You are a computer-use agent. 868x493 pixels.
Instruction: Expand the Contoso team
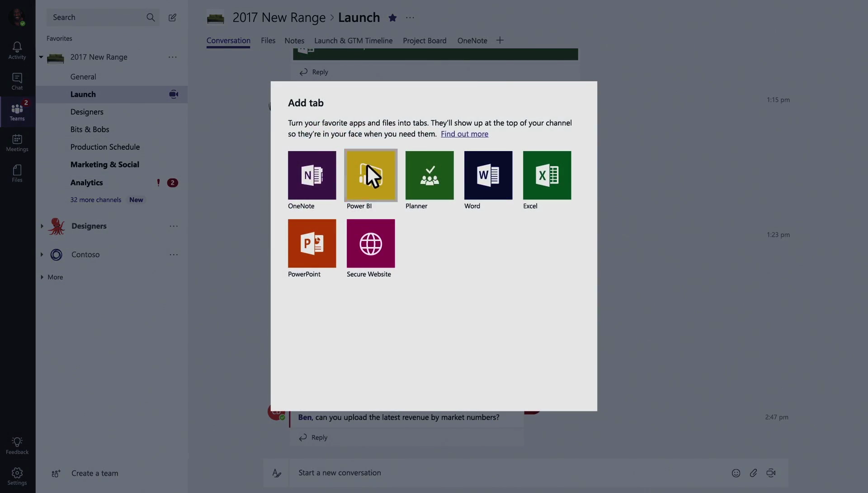[42, 255]
